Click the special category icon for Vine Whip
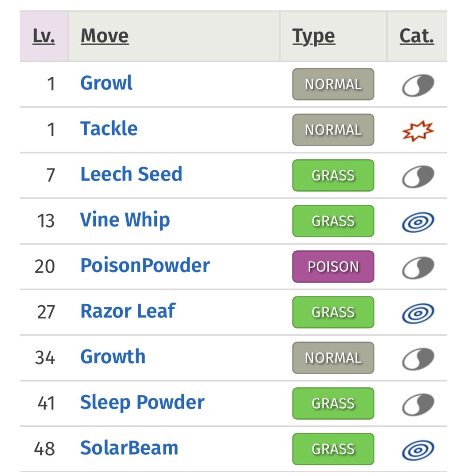 point(418,222)
